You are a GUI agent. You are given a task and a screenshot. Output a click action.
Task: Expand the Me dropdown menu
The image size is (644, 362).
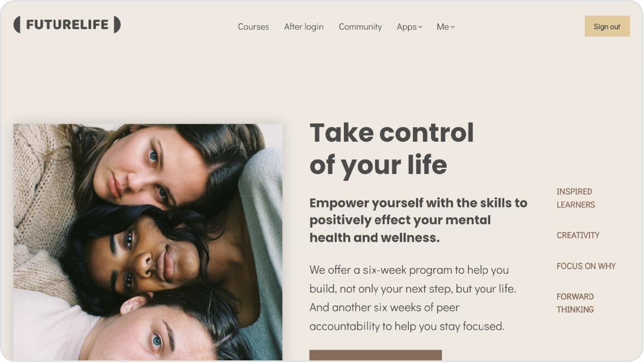point(446,27)
